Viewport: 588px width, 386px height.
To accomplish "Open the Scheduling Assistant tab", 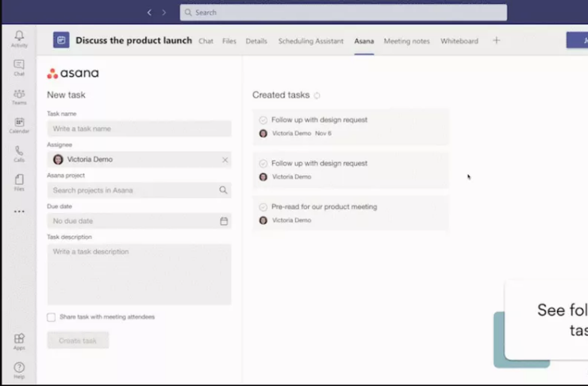I will click(311, 41).
